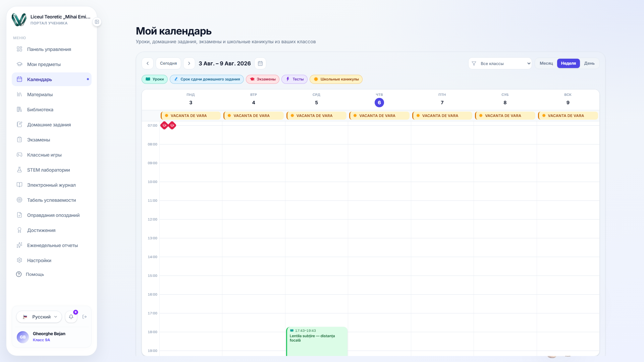The height and width of the screenshot is (362, 644).
Task: Click second red exam marker on Monday
Action: (x=172, y=125)
